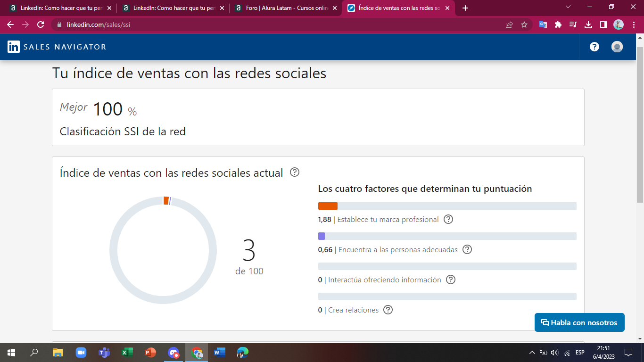Click the score 3 de 100
Viewport: 644px width, 362px height.
tap(249, 257)
